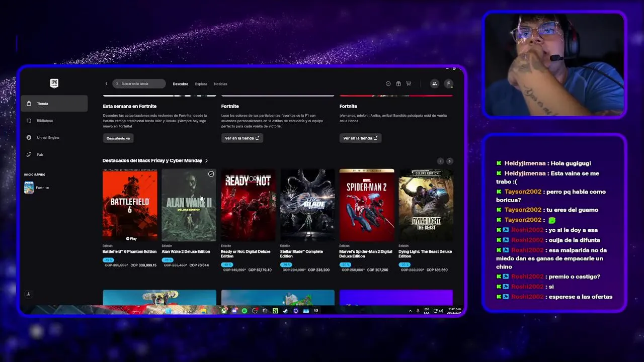Click chat message 'Hola gugigugi'
The height and width of the screenshot is (362, 644).
(x=570, y=163)
